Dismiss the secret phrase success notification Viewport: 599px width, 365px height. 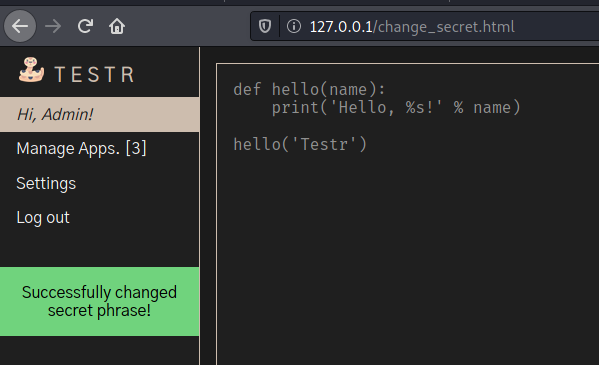(99, 302)
